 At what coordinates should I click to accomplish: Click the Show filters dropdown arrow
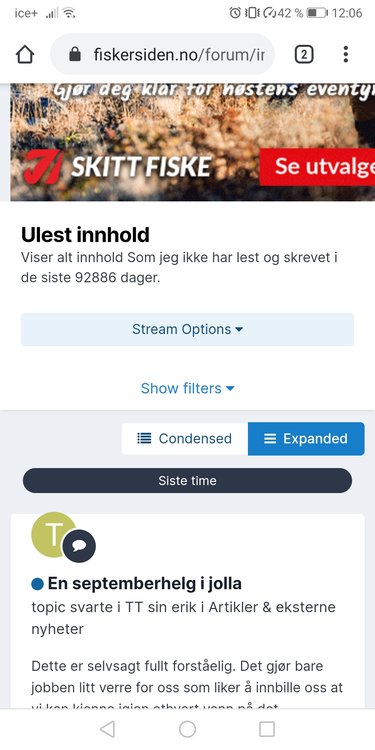tap(230, 389)
